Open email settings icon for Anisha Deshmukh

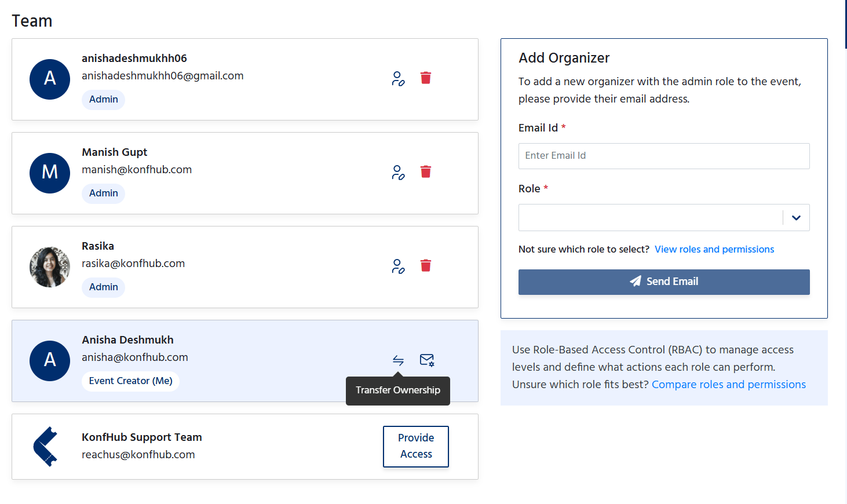pos(427,360)
